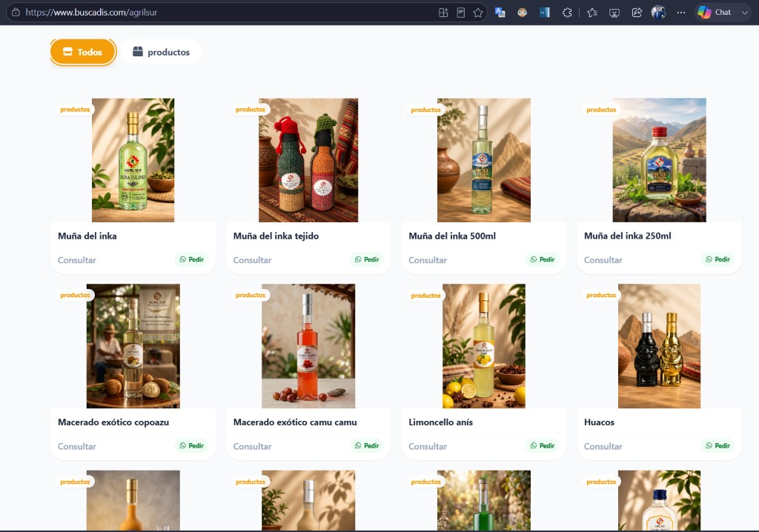Open Muña del inka 500ml product image
The width and height of the screenshot is (759, 532).
pos(484,160)
